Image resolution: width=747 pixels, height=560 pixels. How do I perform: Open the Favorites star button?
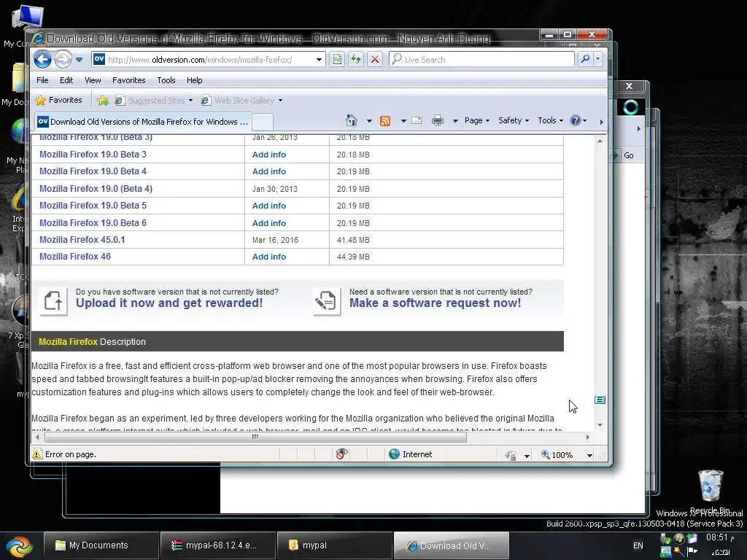coord(59,100)
